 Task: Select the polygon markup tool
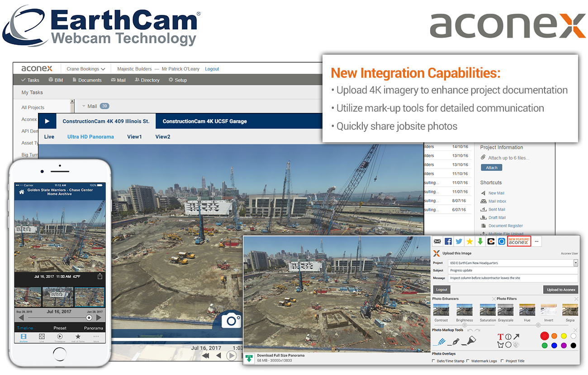[x=500, y=345]
